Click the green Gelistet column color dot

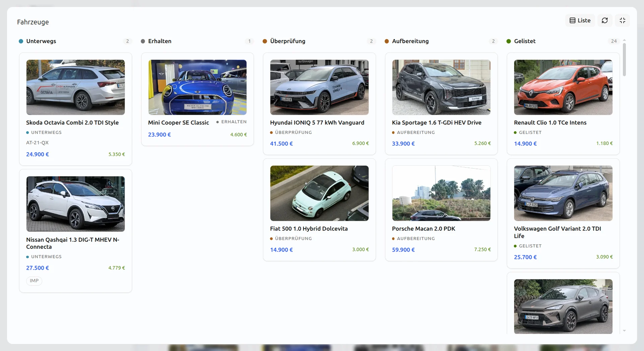point(509,41)
